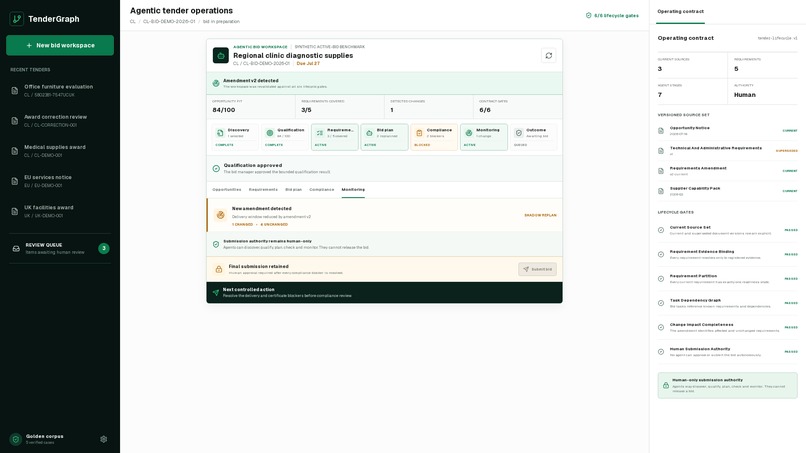Select the Qualification stage card
806x453 pixels.
pyautogui.click(x=285, y=137)
